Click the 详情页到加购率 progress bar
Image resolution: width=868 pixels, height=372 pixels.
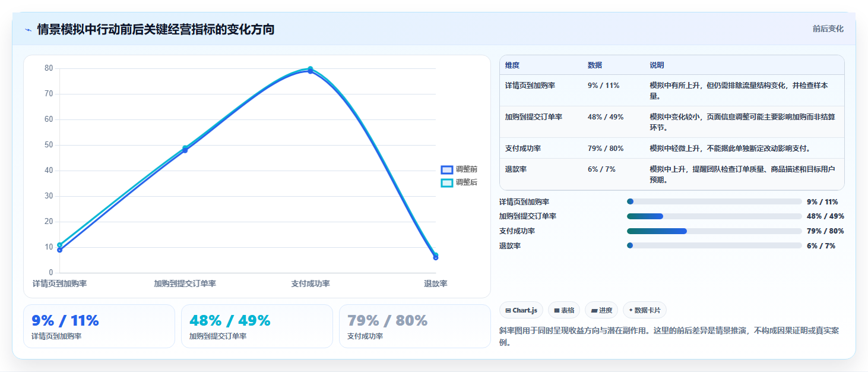[x=714, y=201]
